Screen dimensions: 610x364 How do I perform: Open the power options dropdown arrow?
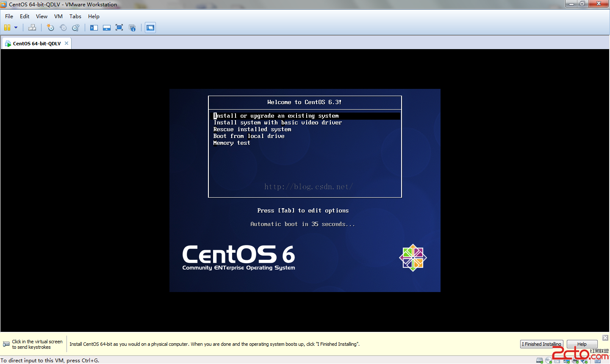tap(16, 28)
